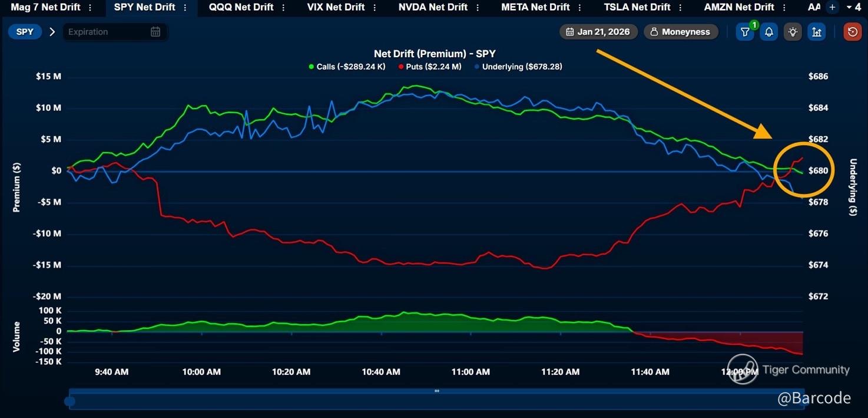
Task: Click the left handle of time range slider
Action: point(69,401)
